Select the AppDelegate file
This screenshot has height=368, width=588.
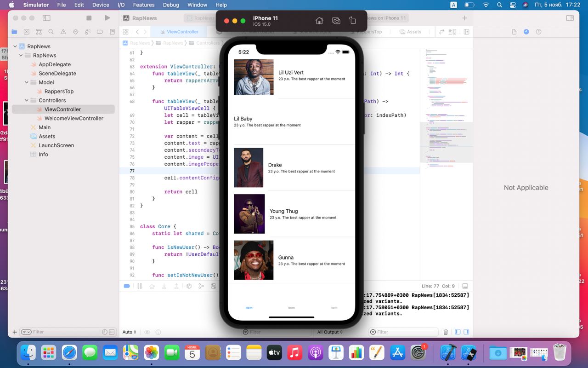(55, 64)
